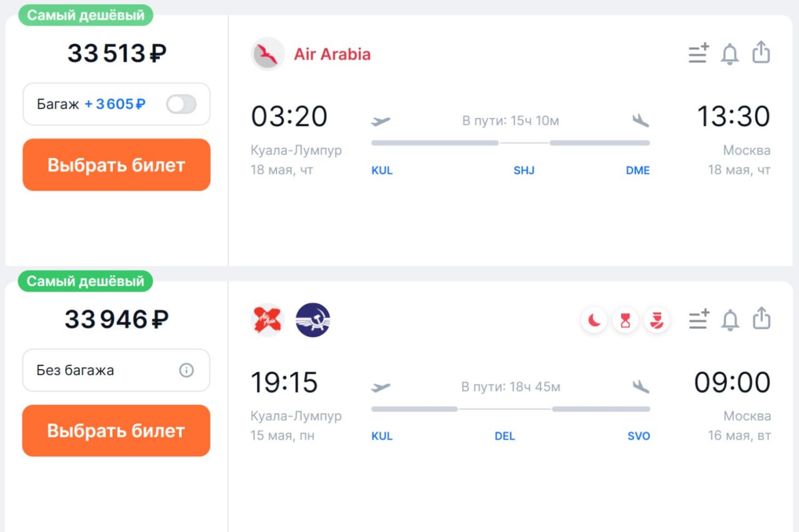Click the first "Самый дешёвый" green badge
The image size is (799, 532).
pyautogui.click(x=86, y=16)
